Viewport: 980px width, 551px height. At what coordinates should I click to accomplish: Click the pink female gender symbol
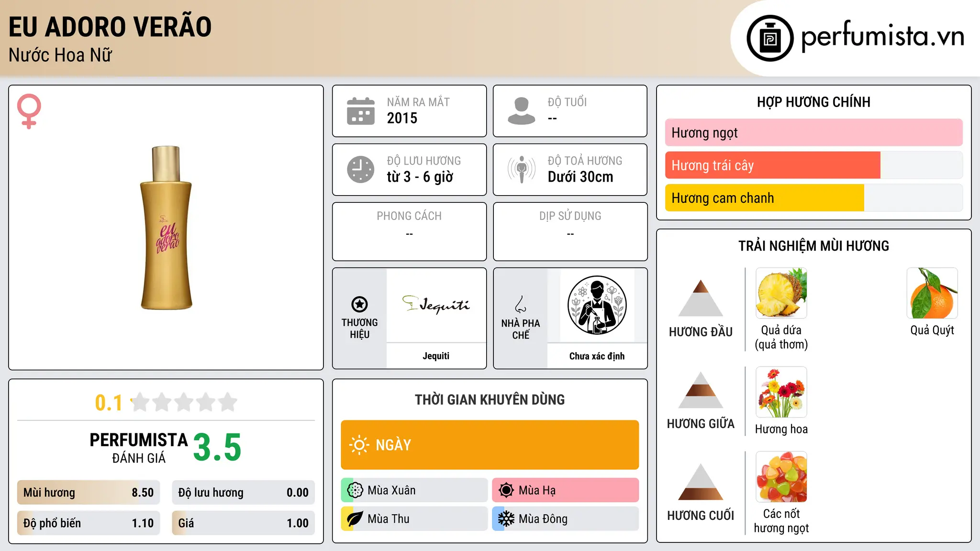tap(29, 111)
